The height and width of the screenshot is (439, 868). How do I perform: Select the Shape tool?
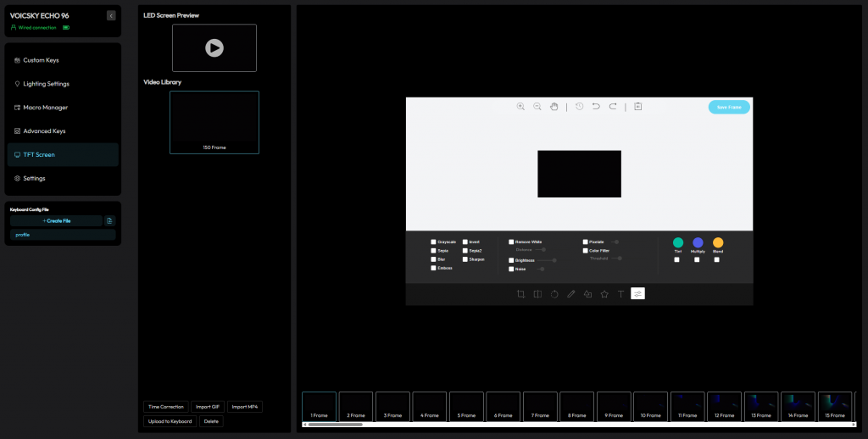(x=587, y=294)
